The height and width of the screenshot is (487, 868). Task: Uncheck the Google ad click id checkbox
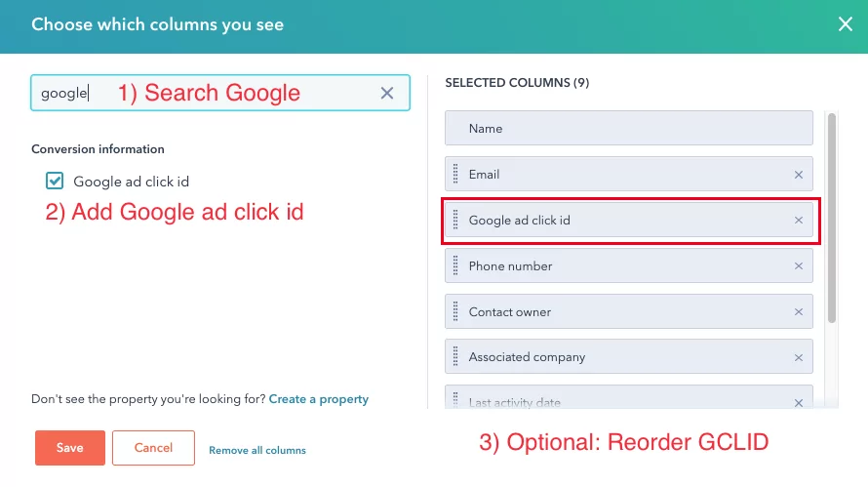click(x=55, y=181)
